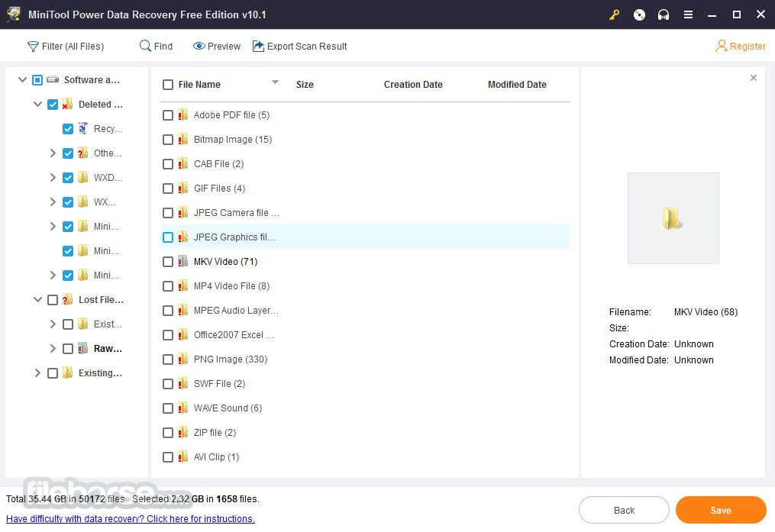775x532 pixels.
Task: Check the MP4 Video File (8) checkbox
Action: click(x=168, y=286)
